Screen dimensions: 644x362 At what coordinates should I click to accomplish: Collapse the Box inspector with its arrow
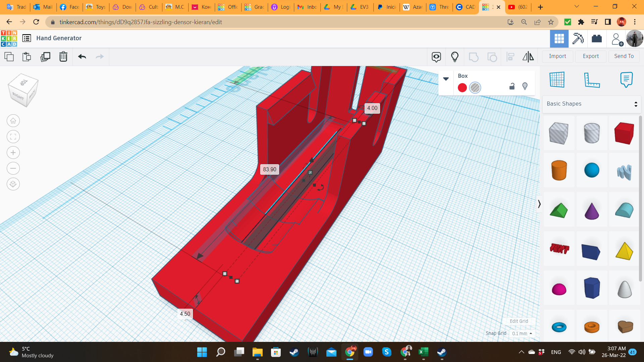tap(446, 79)
